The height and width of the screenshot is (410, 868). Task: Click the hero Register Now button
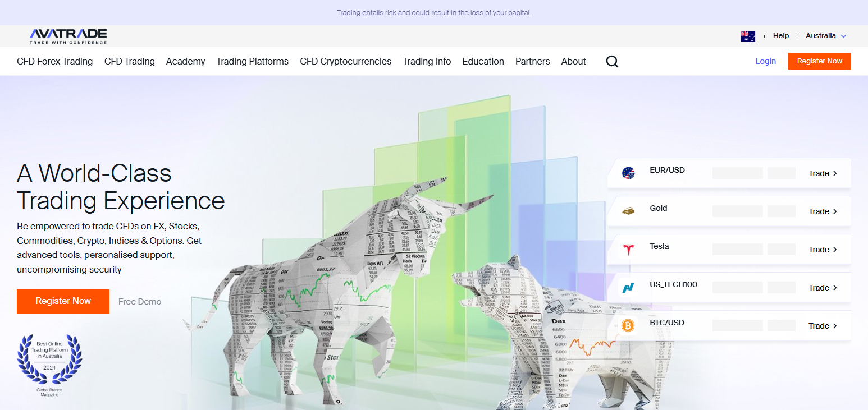[x=63, y=302]
